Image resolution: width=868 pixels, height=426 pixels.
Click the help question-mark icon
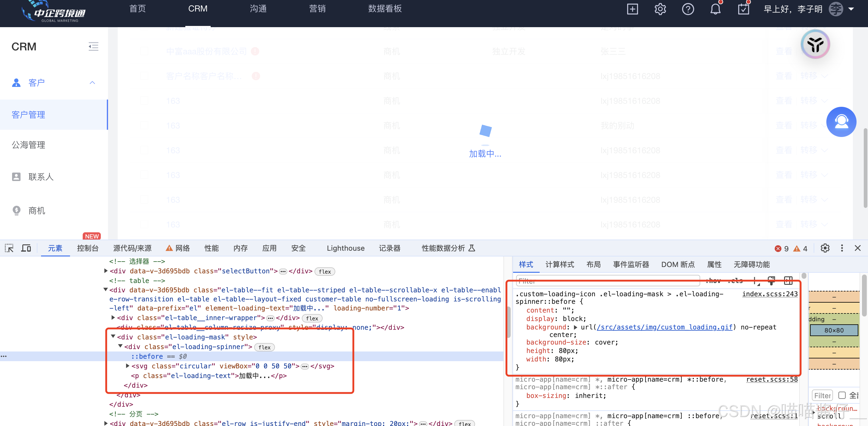[x=688, y=9]
